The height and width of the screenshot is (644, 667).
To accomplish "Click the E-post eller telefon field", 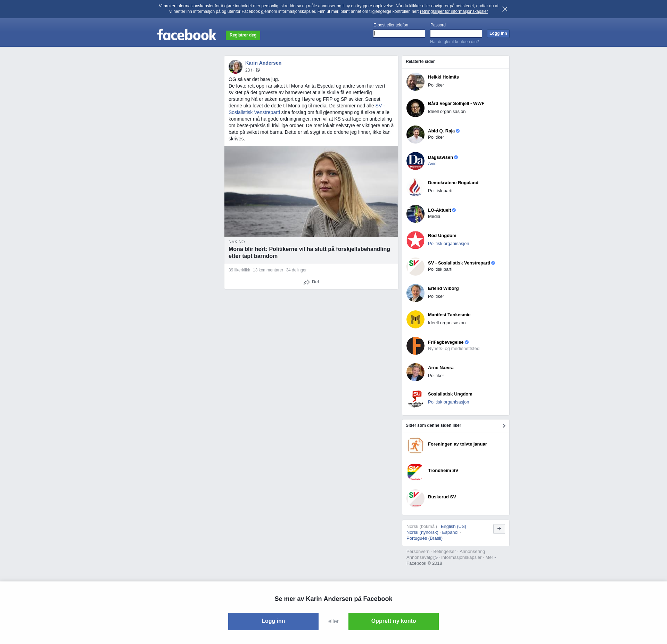I will tap(399, 34).
